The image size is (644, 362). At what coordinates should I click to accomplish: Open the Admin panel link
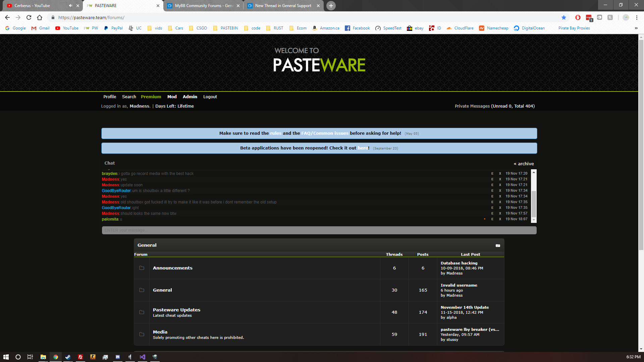pos(190,97)
